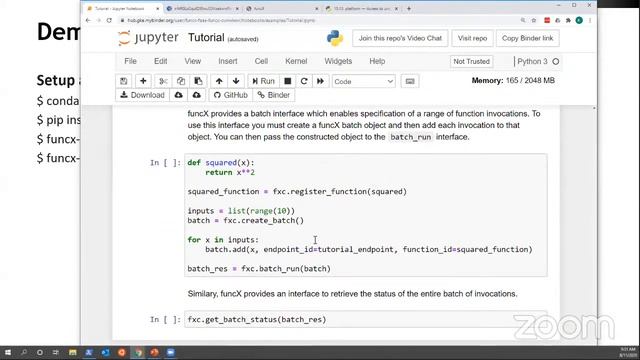Click the Run button
This screenshot has height=360, width=640.
tap(263, 81)
